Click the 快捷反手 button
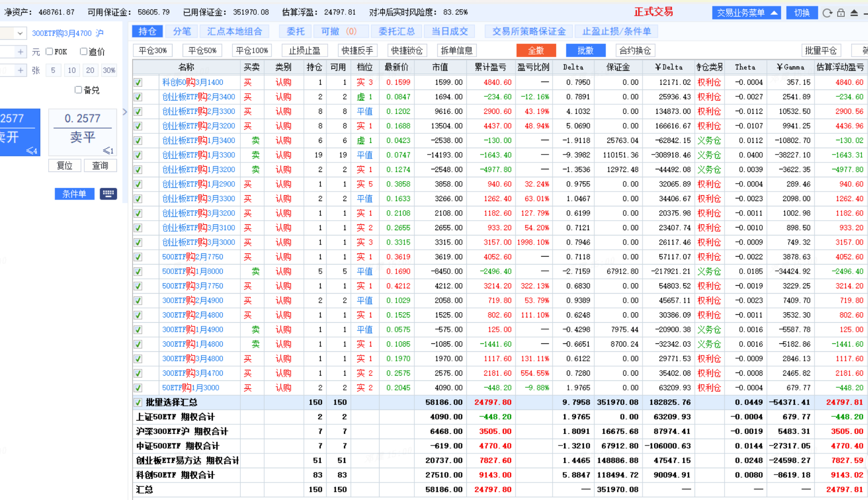 tap(357, 51)
